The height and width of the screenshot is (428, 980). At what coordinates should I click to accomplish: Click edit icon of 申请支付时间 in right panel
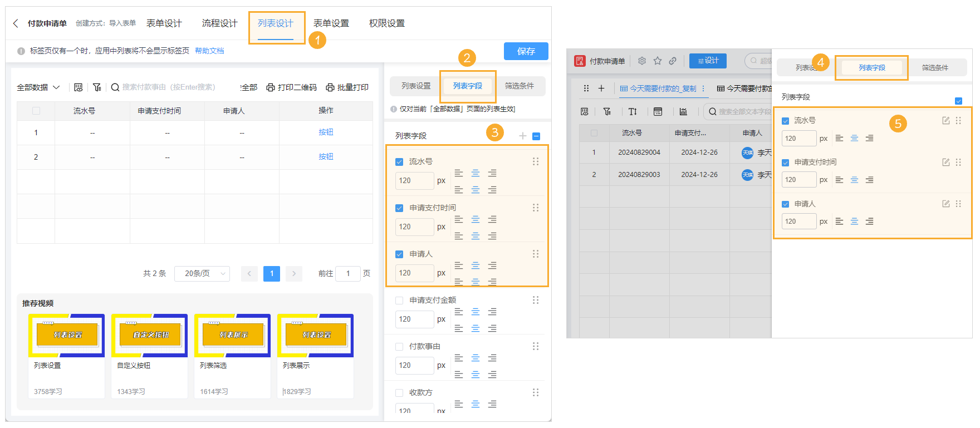pos(945,162)
